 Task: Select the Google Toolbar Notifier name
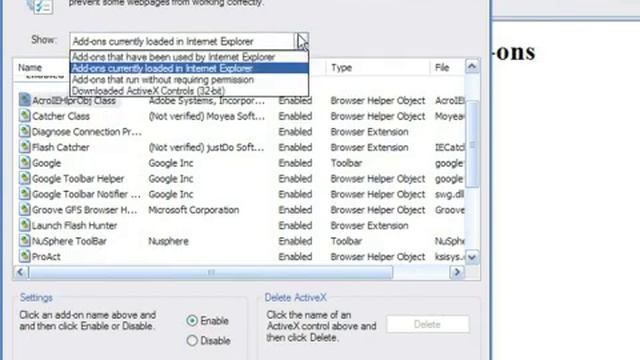point(86,194)
